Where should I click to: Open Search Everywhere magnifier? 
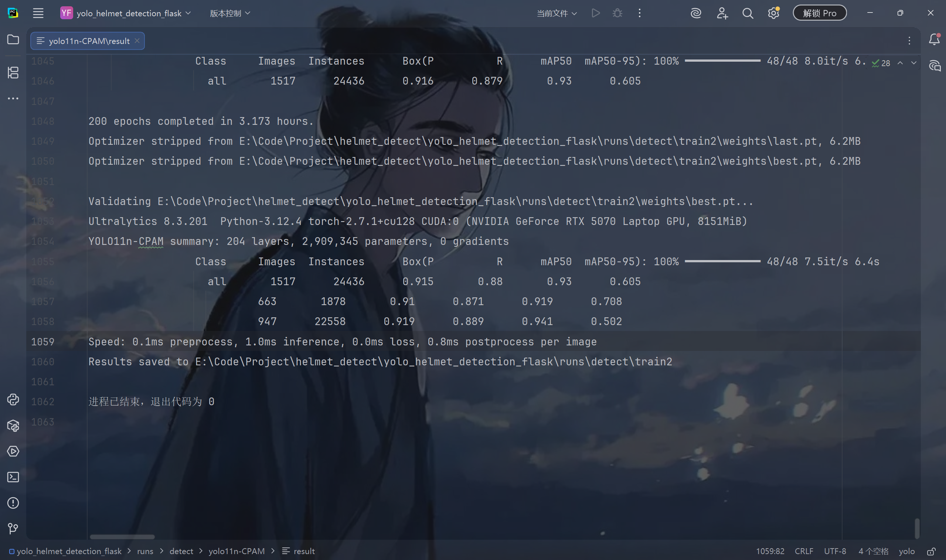pos(748,13)
